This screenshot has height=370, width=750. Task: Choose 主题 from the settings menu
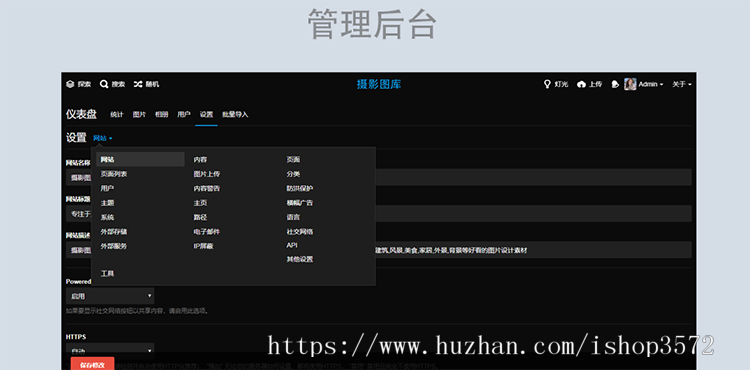107,203
